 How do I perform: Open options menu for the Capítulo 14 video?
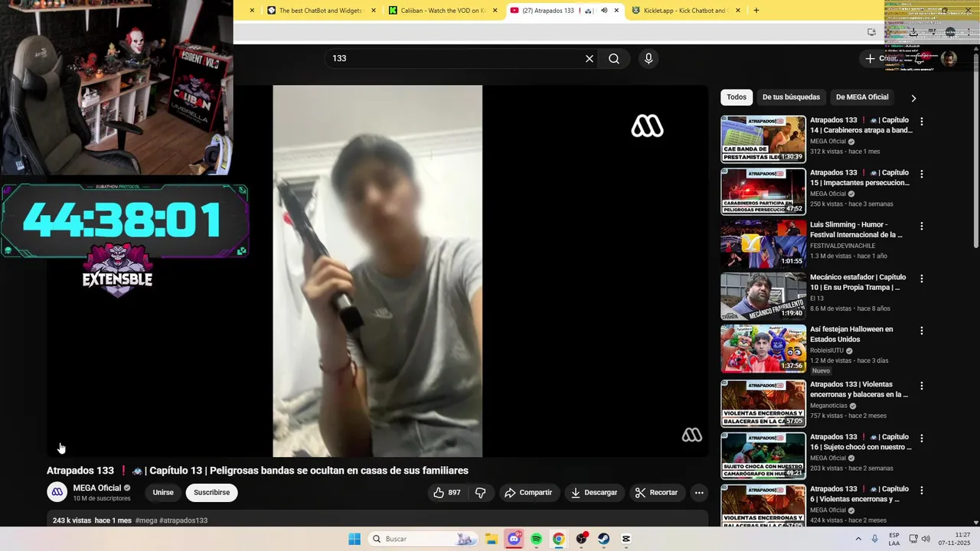click(922, 122)
